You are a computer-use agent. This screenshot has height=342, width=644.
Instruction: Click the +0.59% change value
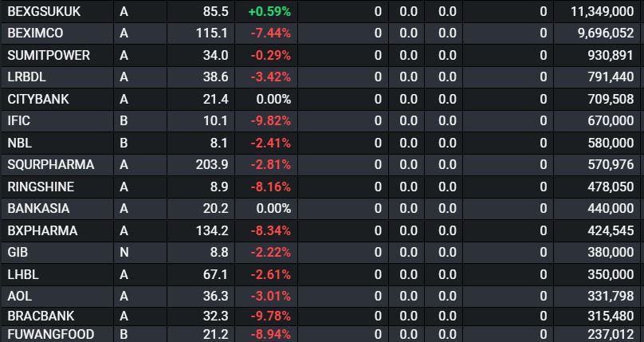point(269,12)
